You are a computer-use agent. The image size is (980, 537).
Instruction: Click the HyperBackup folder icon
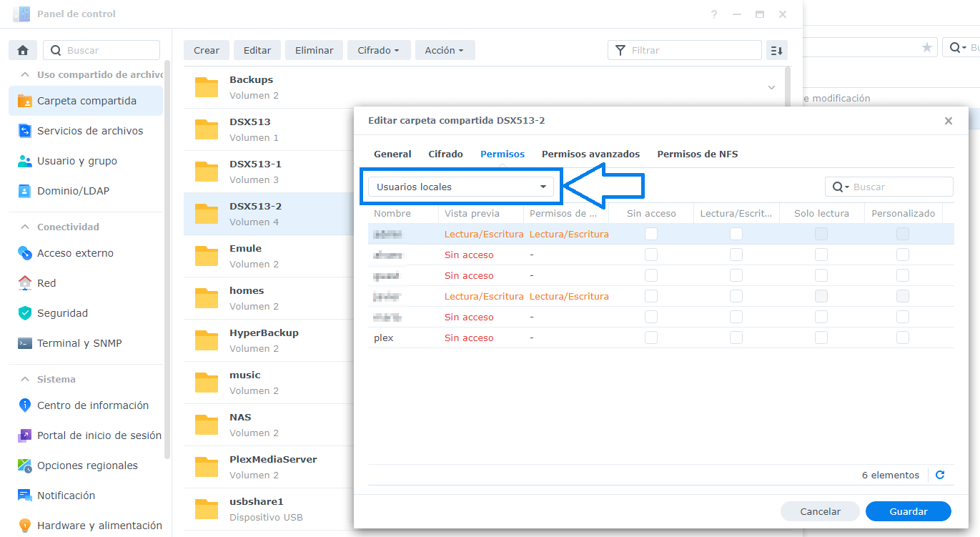207,340
